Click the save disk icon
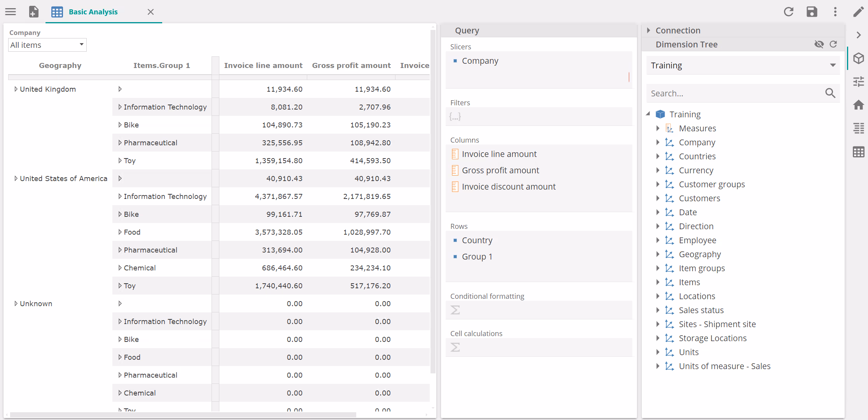Viewport: 868px width, 420px height. coord(812,12)
